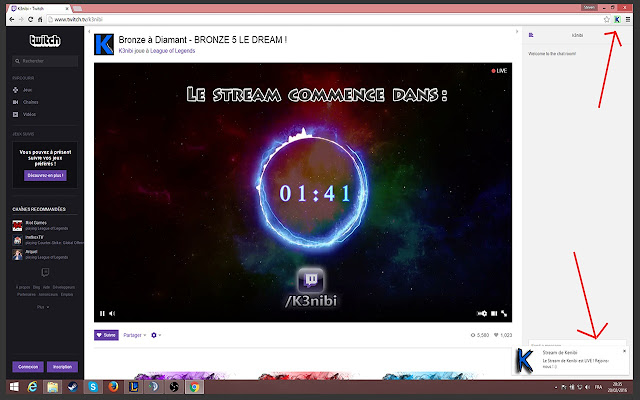Click the stream title Bronze à Diamant

(x=202, y=40)
